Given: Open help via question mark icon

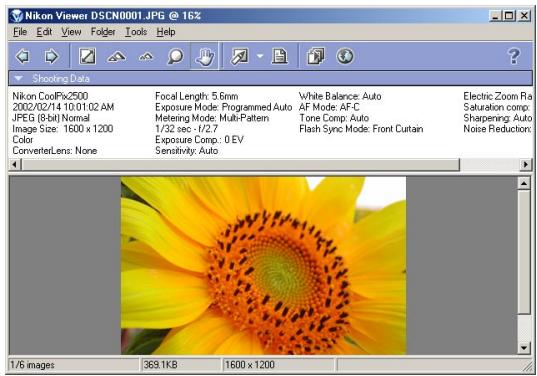Looking at the screenshot, I should click(514, 56).
